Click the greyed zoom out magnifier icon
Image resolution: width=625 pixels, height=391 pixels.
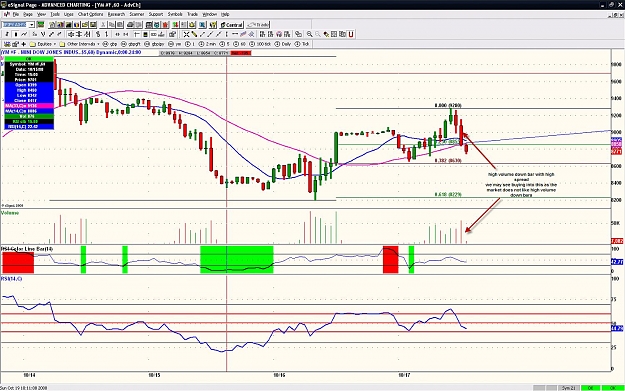[318, 34]
